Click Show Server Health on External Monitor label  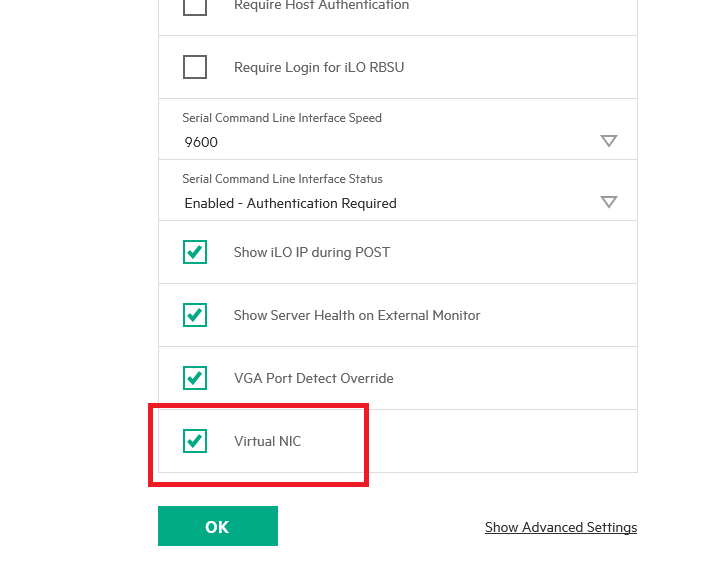tap(357, 315)
